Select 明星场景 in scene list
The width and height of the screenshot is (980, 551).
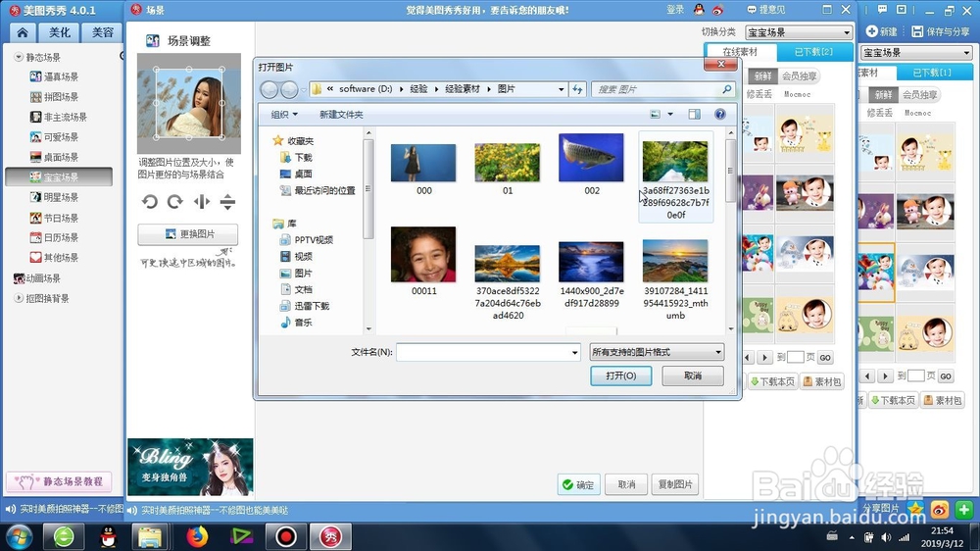pyautogui.click(x=54, y=197)
